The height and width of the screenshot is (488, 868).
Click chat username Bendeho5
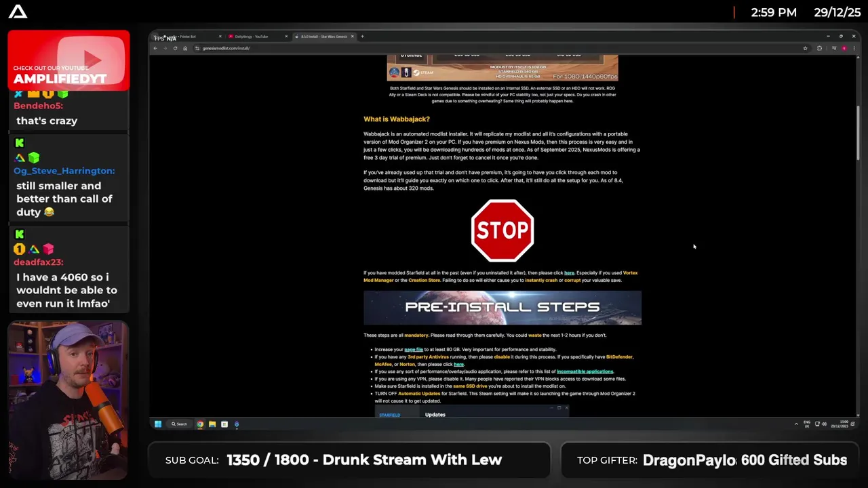[38, 106]
